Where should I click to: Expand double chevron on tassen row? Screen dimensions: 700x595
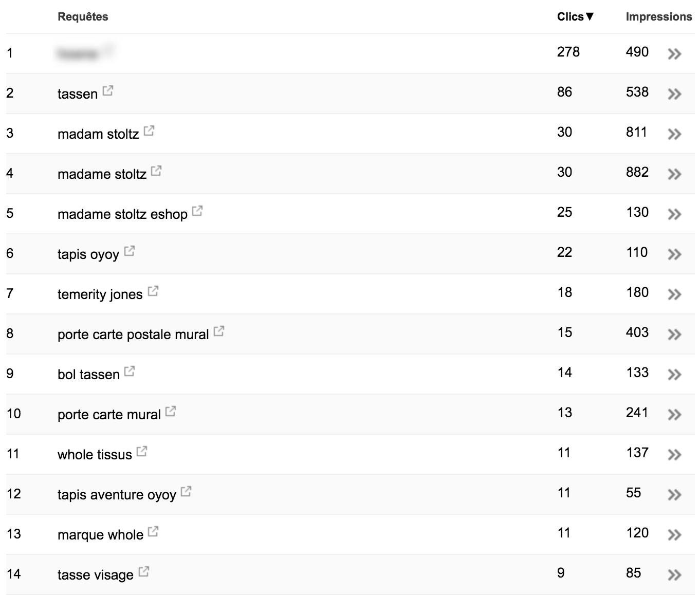pos(674,94)
